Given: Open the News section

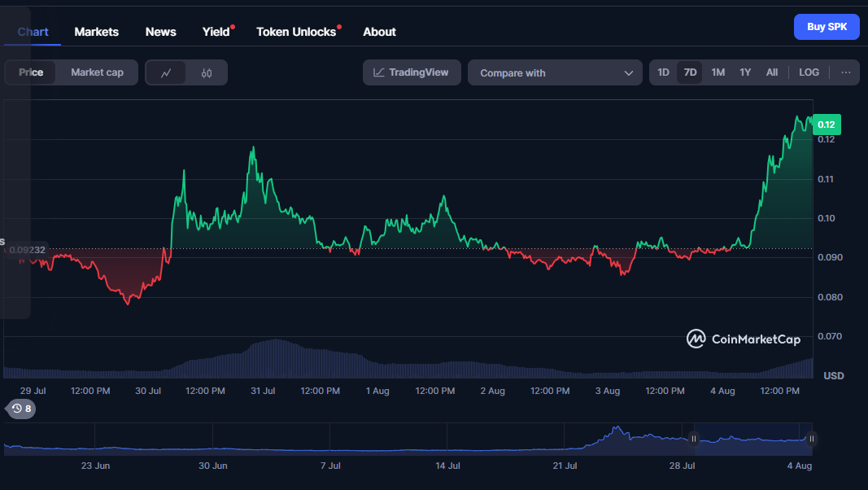Looking at the screenshot, I should point(160,32).
